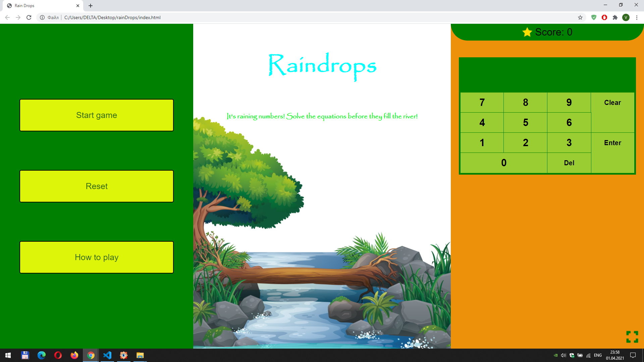Select the Rain Drops browser tab
Image resolution: width=644 pixels, height=362 pixels.
[x=43, y=6]
